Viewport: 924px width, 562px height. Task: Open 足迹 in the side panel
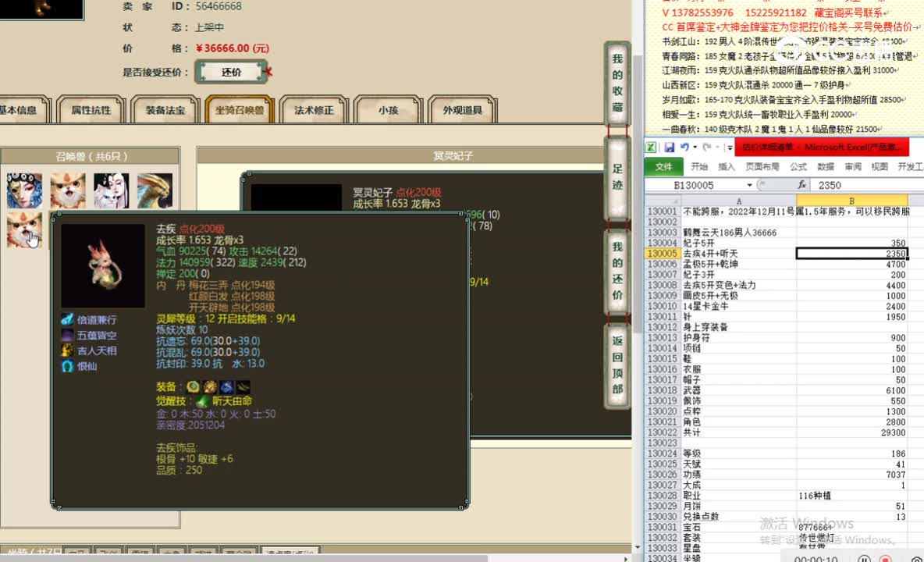tap(617, 176)
